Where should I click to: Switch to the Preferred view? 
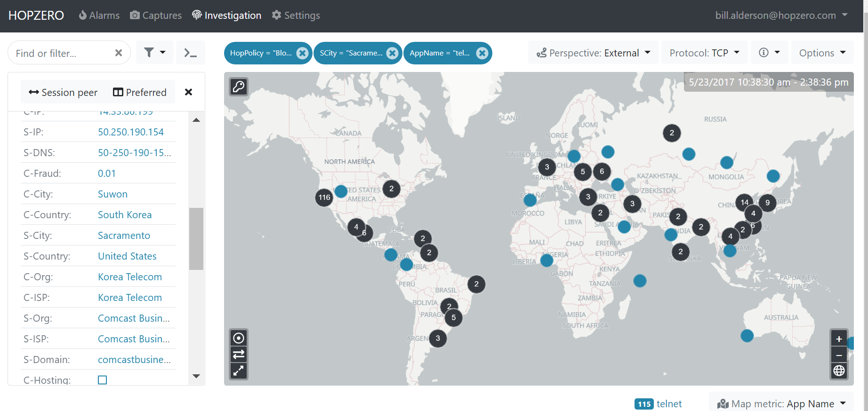tap(140, 92)
